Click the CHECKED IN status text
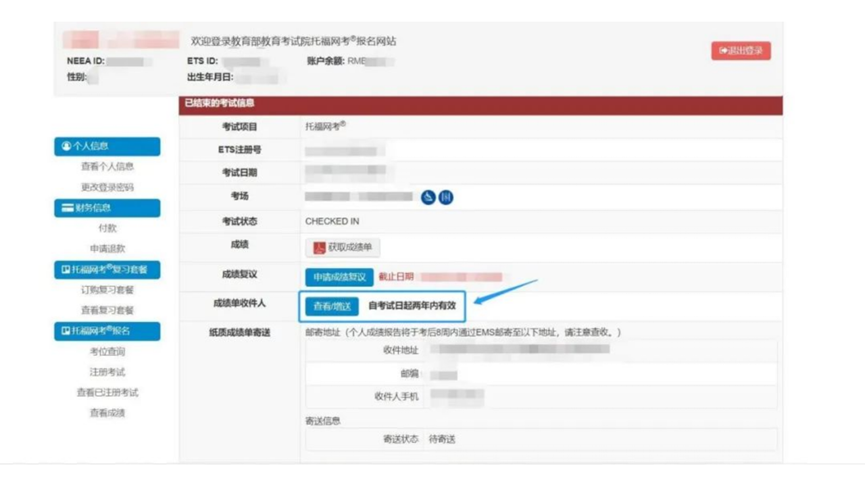Screen dimensions: 865x484 point(332,221)
